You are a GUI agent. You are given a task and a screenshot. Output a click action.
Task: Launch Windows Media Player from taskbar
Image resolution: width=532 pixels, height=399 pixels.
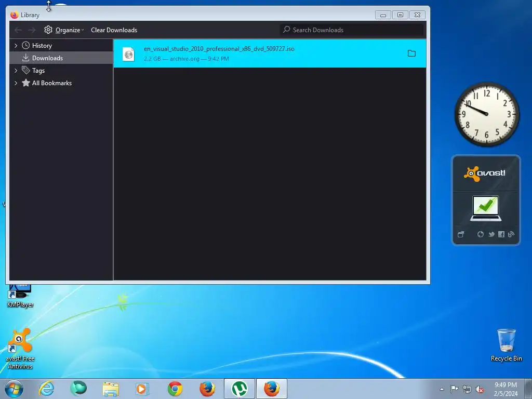142,389
